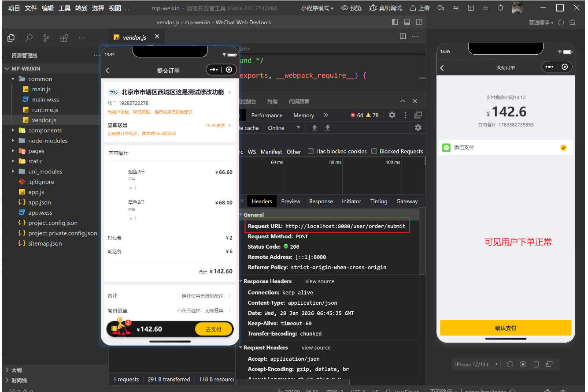Tick the Blocked Requests checkbox
The width and height of the screenshot is (588, 392).
coord(374,151)
